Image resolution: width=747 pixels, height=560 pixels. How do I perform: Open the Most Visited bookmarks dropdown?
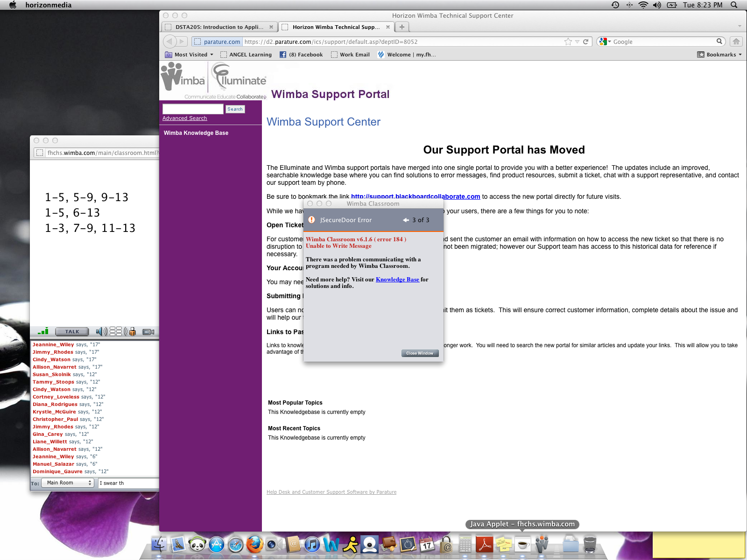189,55
